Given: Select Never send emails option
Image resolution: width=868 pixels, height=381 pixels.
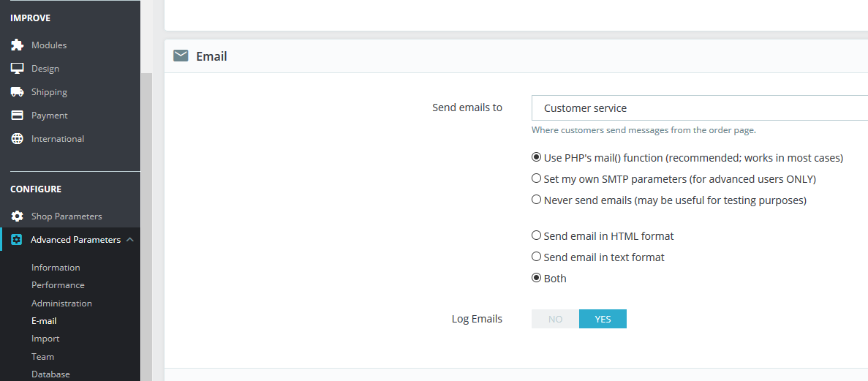Looking at the screenshot, I should coord(537,200).
